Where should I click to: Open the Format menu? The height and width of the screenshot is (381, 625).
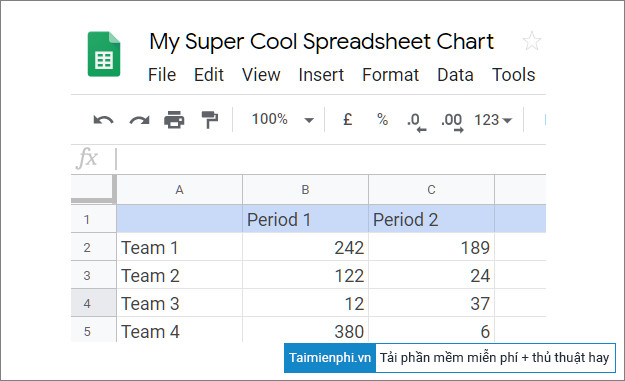[x=391, y=75]
